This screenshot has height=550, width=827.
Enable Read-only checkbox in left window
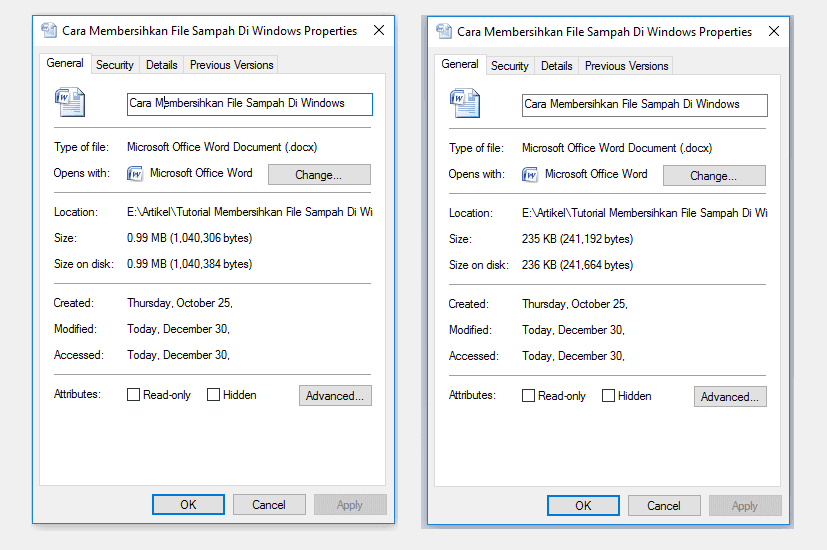133,394
